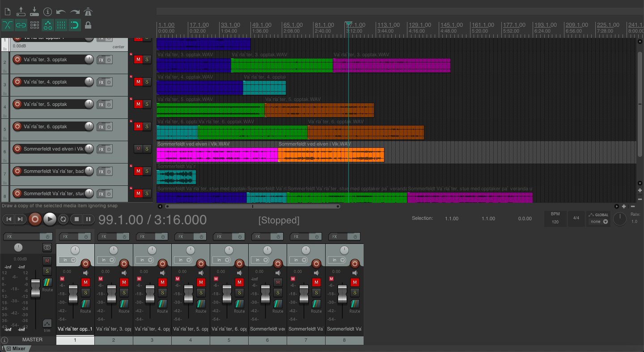644x352 pixels.
Task: Click the Route button on master channel
Action: pos(47,285)
